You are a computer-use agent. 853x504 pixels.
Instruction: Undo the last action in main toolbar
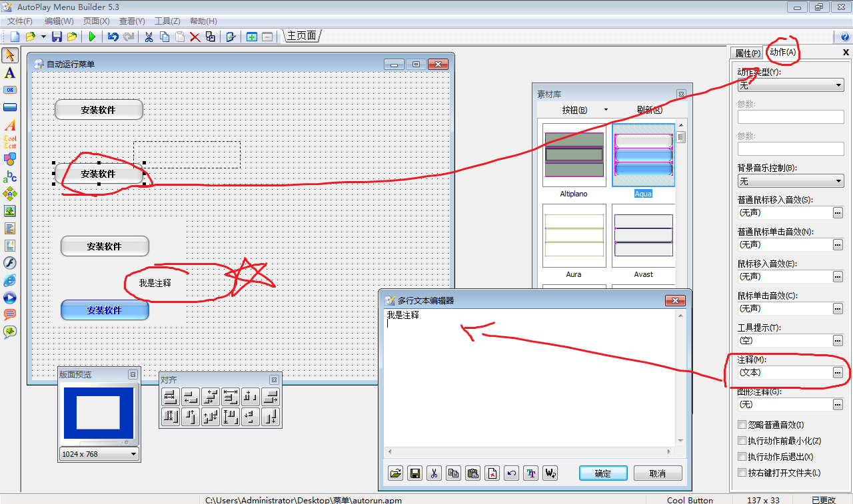[x=113, y=37]
